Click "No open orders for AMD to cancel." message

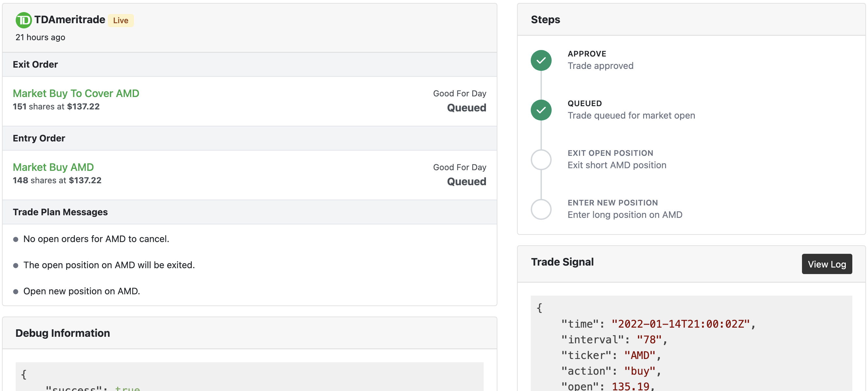click(x=96, y=239)
